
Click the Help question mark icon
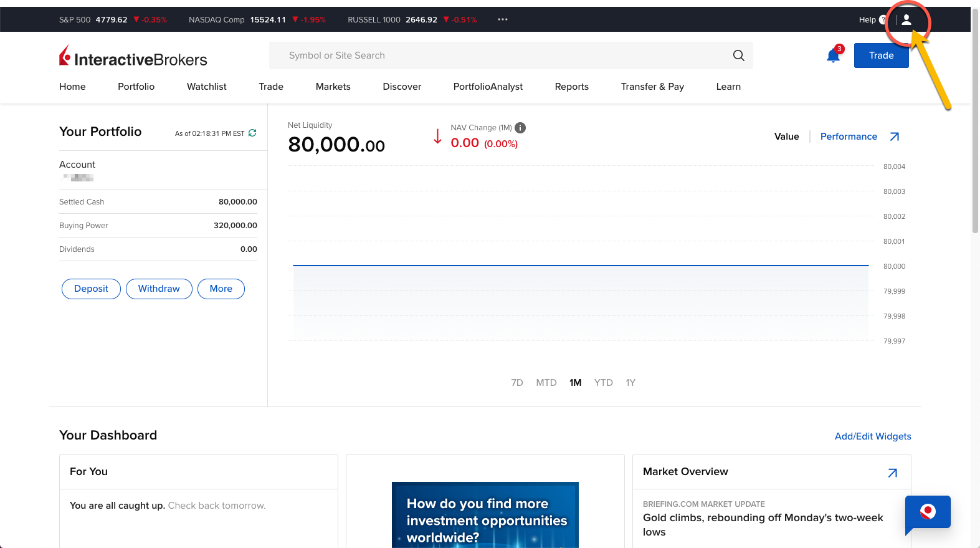(x=882, y=20)
